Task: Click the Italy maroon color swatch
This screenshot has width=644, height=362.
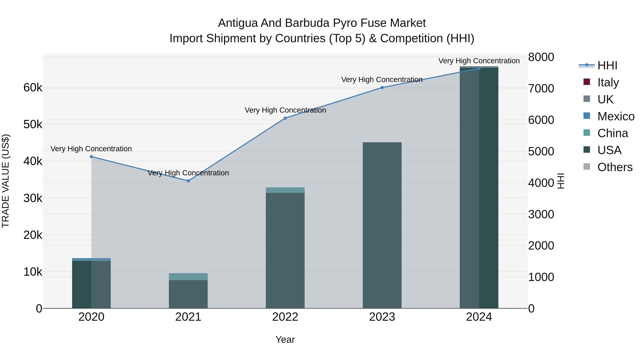Action: 587,82
